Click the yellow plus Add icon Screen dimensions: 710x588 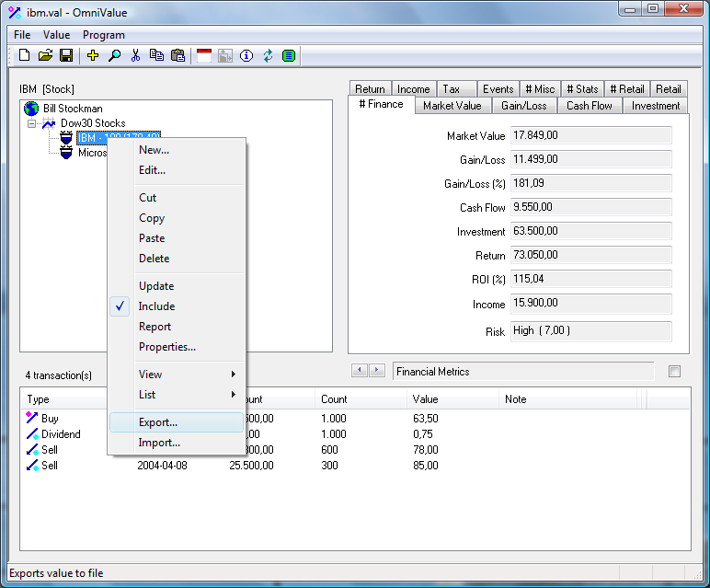pos(93,56)
